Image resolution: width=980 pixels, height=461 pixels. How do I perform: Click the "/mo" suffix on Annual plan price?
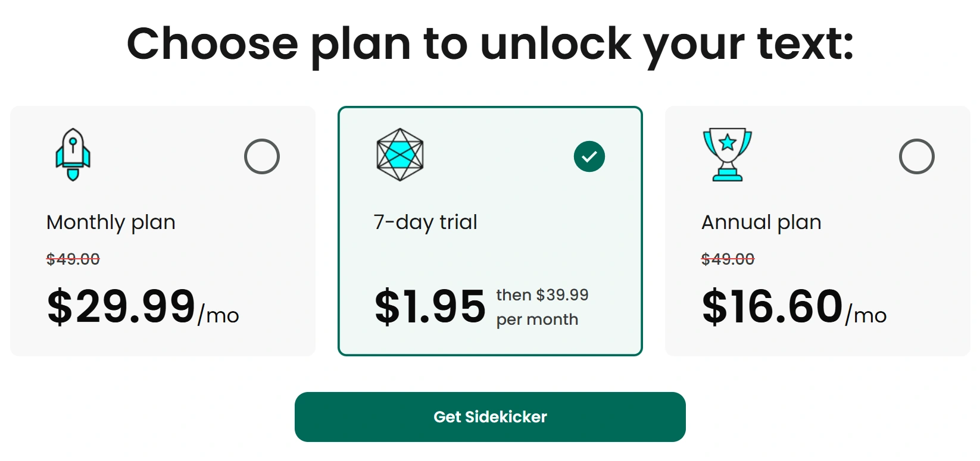[x=866, y=315]
